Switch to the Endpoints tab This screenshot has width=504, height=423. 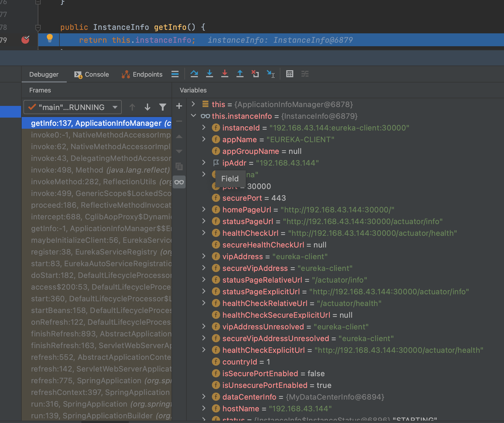[x=142, y=75]
